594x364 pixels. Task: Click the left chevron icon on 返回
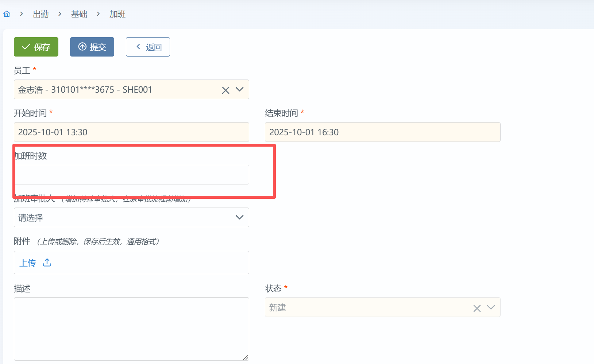pyautogui.click(x=138, y=47)
